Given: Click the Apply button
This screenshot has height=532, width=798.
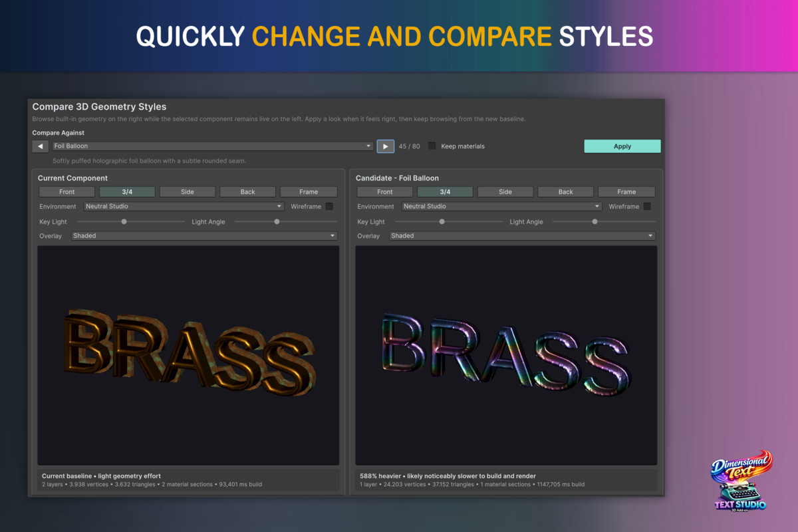Looking at the screenshot, I should pos(622,146).
